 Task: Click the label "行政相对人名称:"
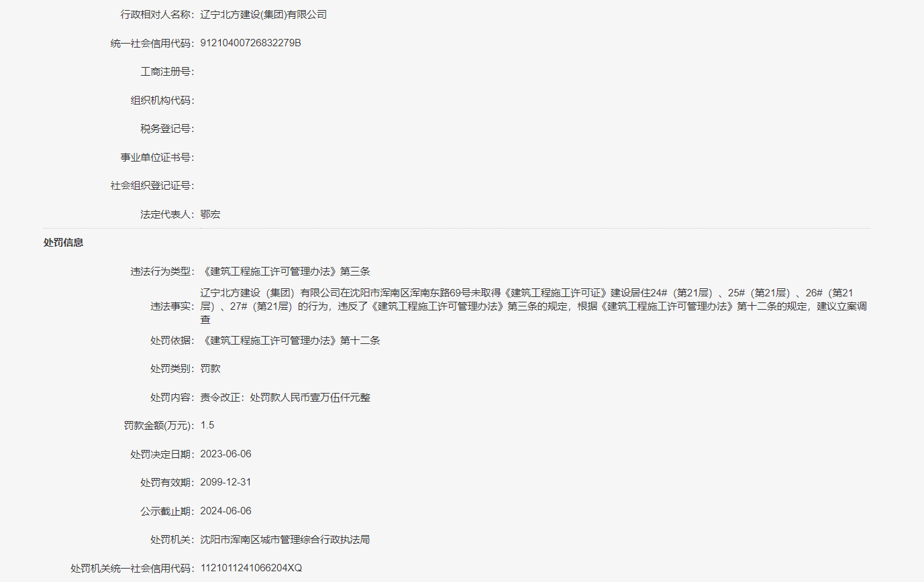pos(158,14)
